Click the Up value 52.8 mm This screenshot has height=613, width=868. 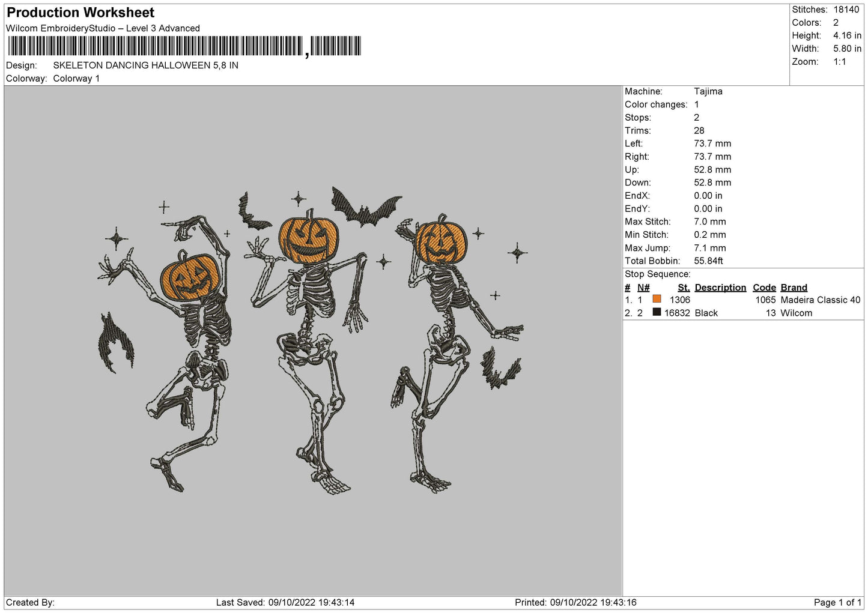click(712, 170)
